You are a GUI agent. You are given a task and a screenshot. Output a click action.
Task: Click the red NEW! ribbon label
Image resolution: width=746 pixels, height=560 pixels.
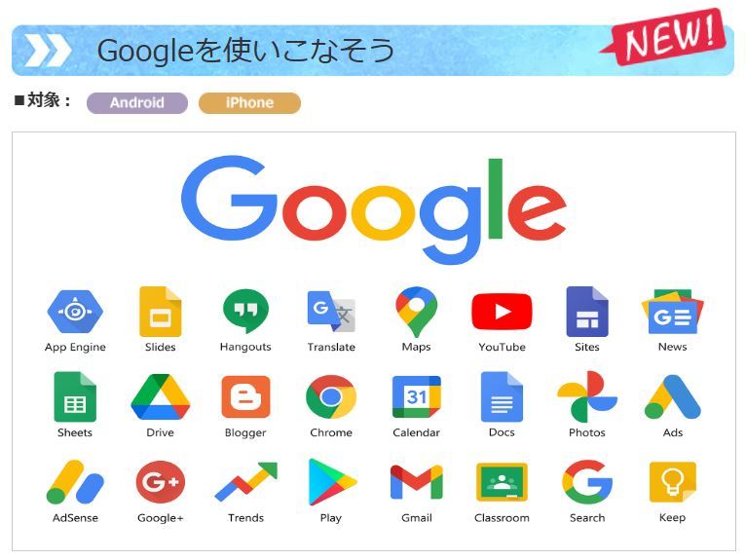click(x=664, y=36)
